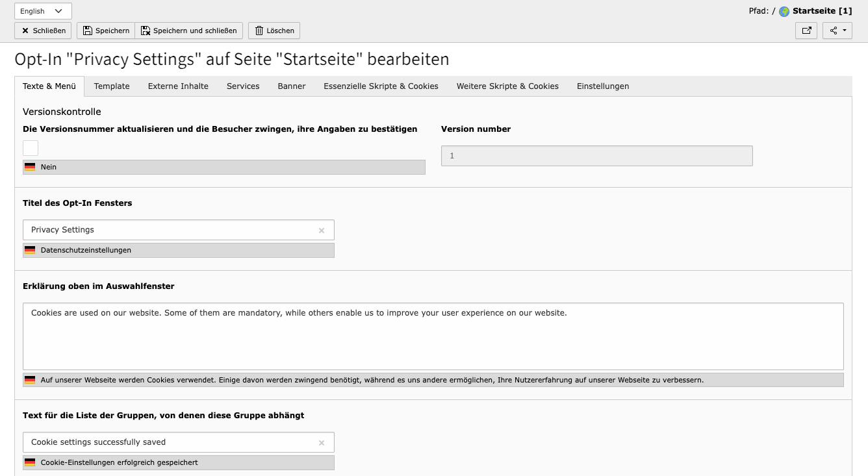Clear the 'Privacy Settings' title using its x icon
Image resolution: width=868 pixels, height=476 pixels.
321,230
